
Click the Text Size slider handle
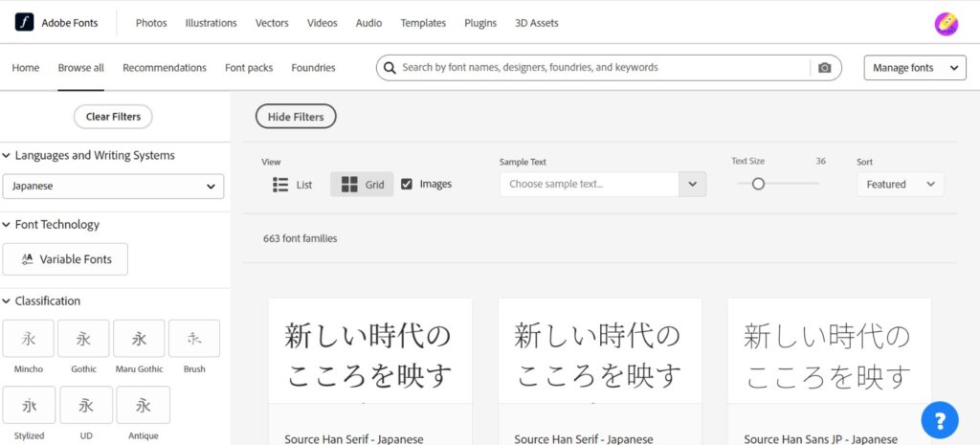click(x=758, y=184)
